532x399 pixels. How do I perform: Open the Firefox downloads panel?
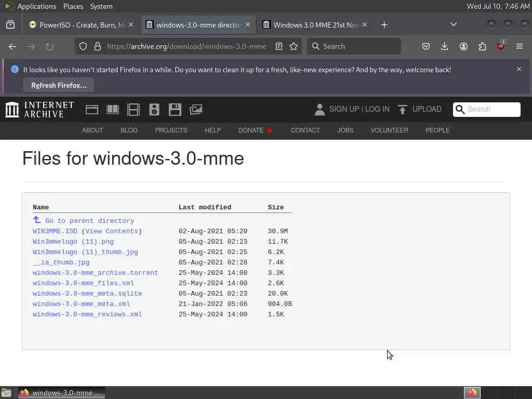tap(445, 46)
